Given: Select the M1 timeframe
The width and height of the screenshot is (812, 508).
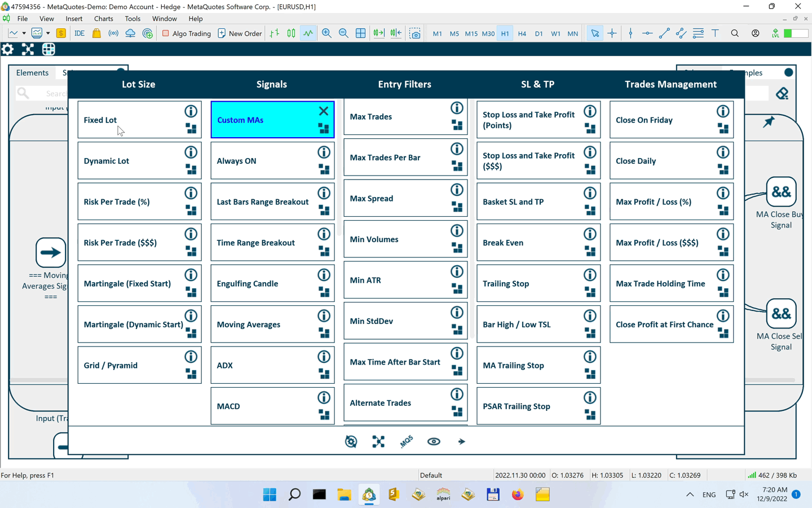Looking at the screenshot, I should (x=437, y=33).
